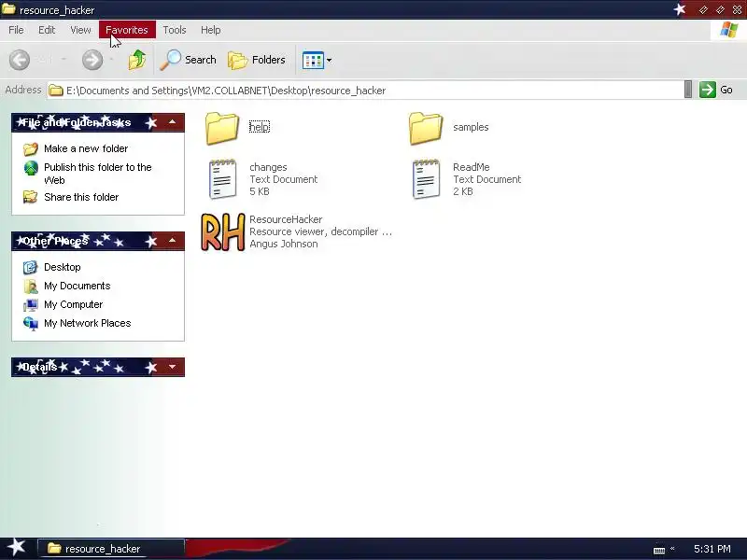Click the ReadMe file name

click(x=472, y=167)
